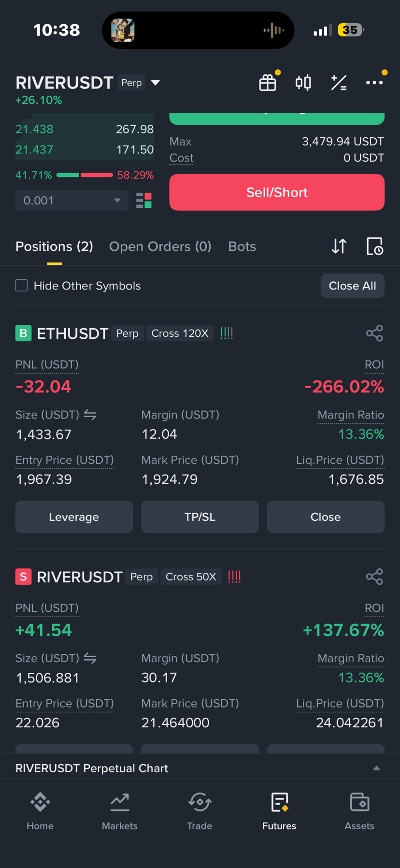Switch to the Open Orders (0) tab
The width and height of the screenshot is (400, 868).
click(x=160, y=246)
